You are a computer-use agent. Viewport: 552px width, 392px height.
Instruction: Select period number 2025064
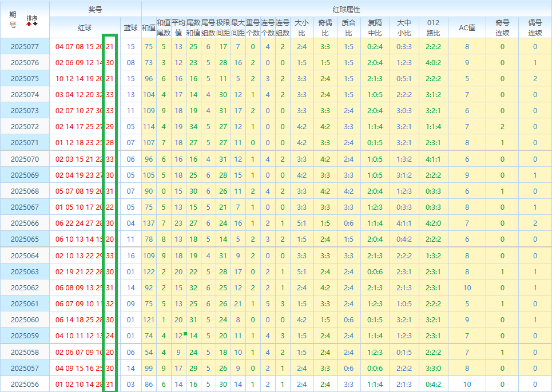coord(25,255)
